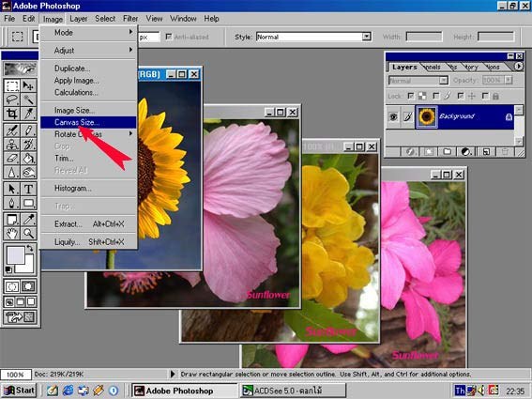Image resolution: width=532 pixels, height=399 pixels.
Task: Select the Hand tool
Action: point(12,233)
